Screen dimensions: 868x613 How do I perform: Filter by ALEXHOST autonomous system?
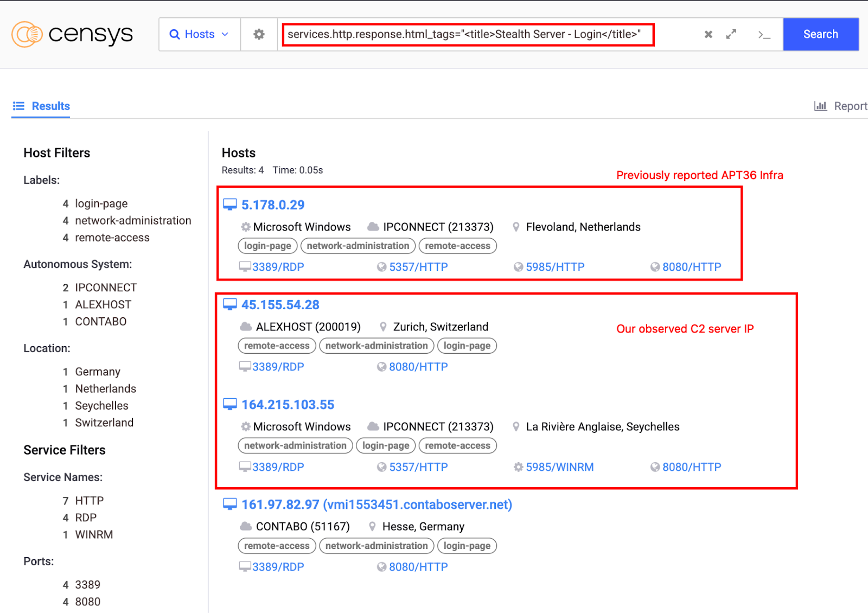103,304
